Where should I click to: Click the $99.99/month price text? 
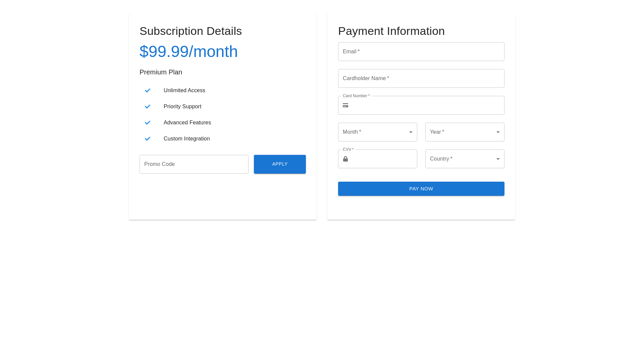pyautogui.click(x=189, y=52)
